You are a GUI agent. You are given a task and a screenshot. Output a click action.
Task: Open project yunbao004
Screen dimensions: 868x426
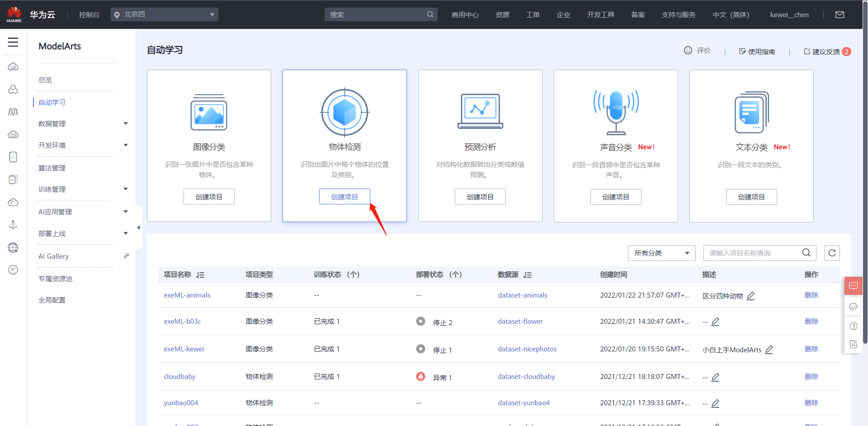181,402
